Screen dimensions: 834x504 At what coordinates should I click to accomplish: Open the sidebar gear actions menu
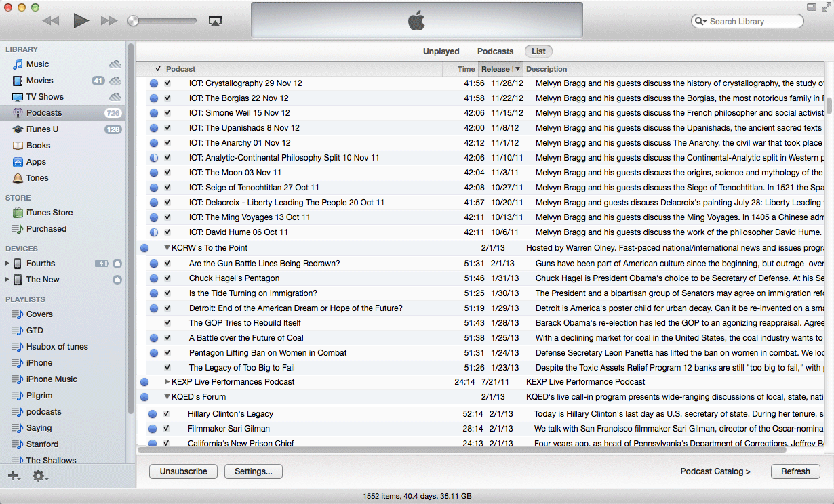point(39,476)
